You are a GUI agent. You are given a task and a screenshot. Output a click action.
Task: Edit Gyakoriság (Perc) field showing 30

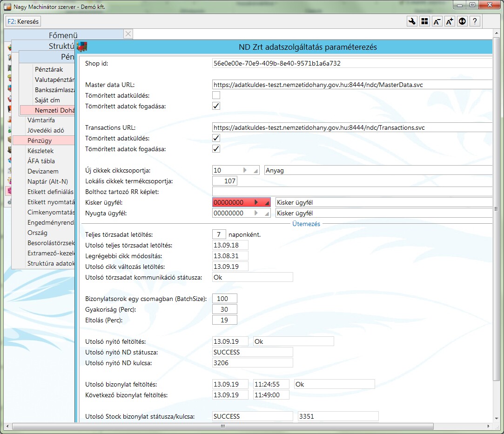pyautogui.click(x=225, y=309)
